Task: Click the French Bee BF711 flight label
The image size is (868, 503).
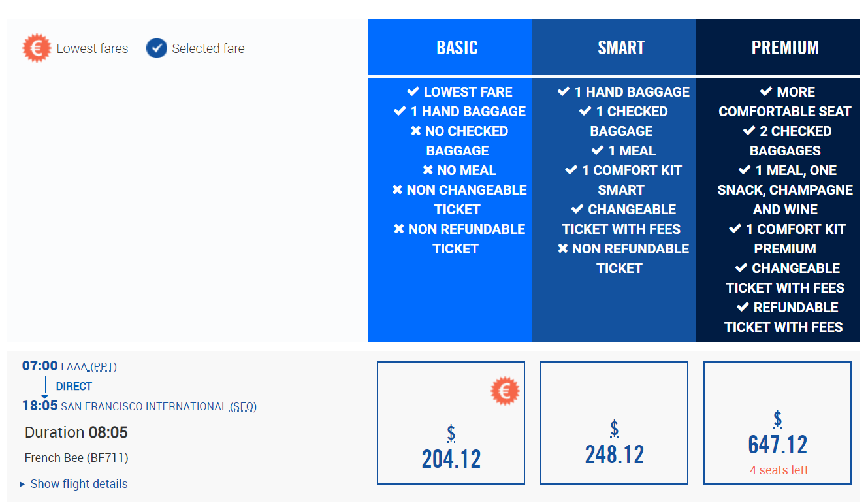Action: (76, 458)
